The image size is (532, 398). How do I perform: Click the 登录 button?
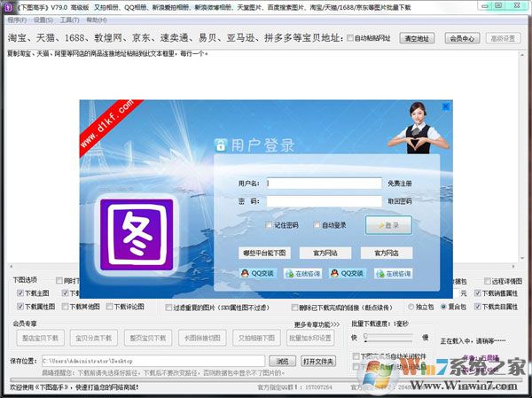(389, 225)
